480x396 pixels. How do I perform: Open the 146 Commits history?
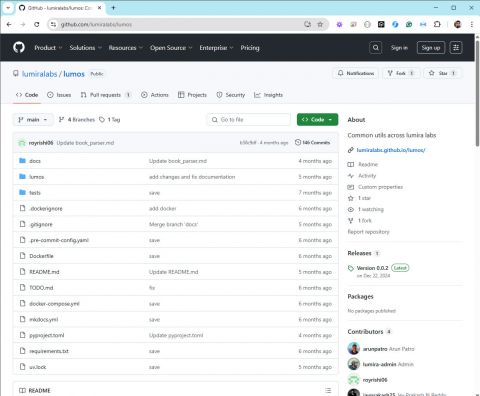coord(313,143)
